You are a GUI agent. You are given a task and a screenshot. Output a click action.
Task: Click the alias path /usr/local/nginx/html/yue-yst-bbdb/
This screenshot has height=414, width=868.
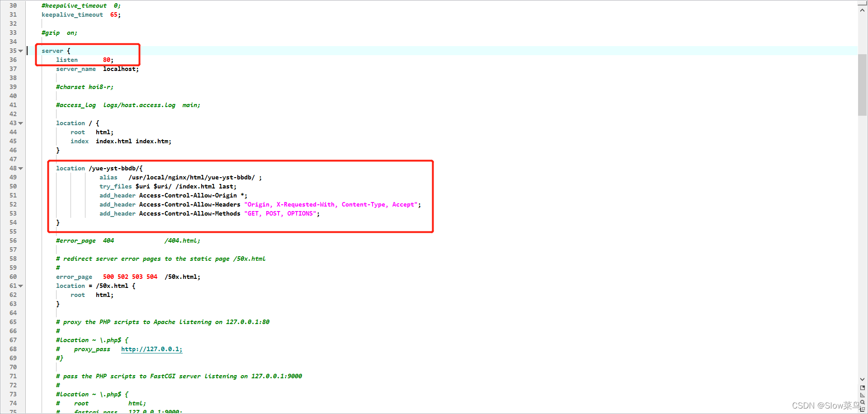point(192,178)
